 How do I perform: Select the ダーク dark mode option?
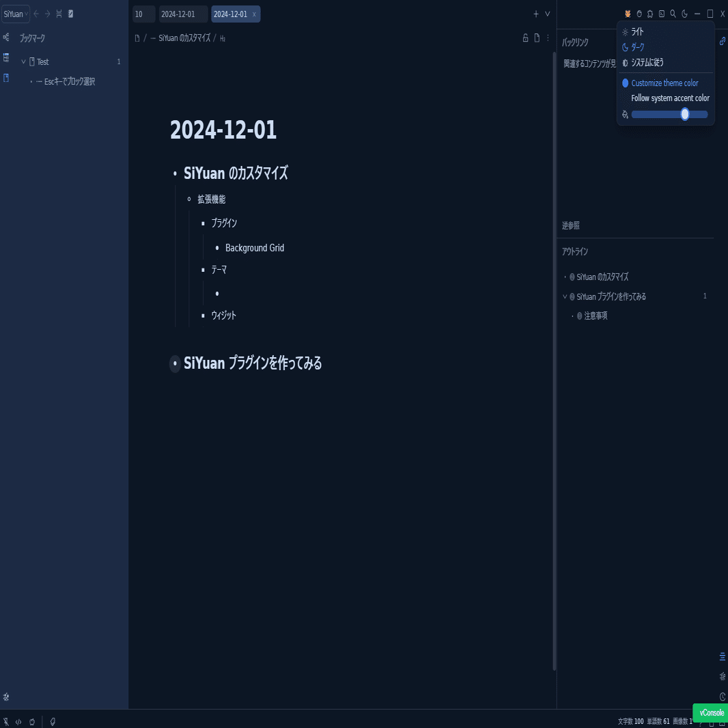(x=666, y=47)
